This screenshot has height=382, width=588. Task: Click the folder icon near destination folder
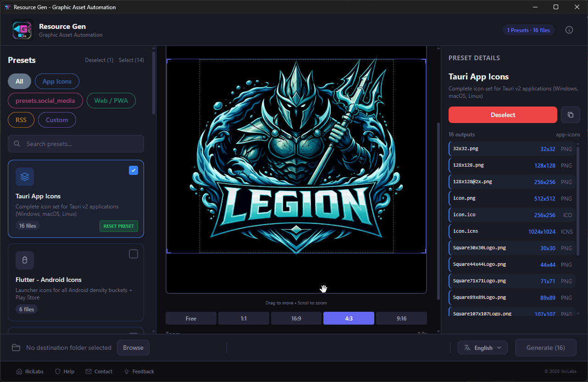click(x=16, y=348)
